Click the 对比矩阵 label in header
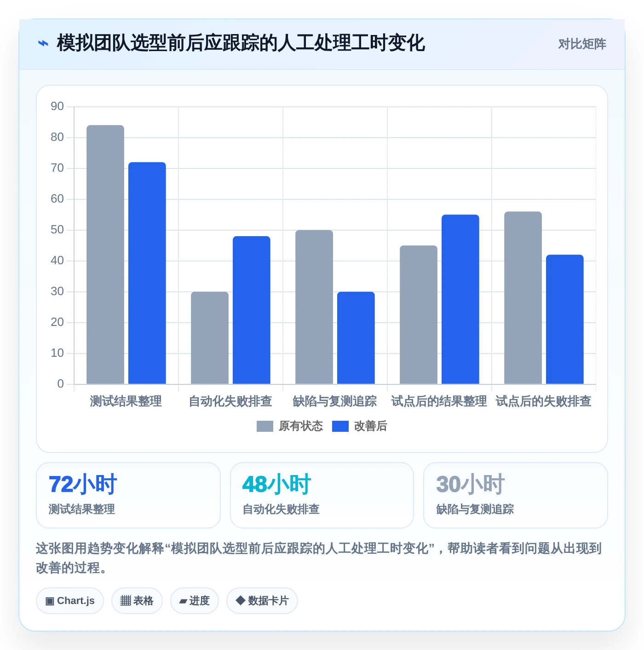 point(582,44)
